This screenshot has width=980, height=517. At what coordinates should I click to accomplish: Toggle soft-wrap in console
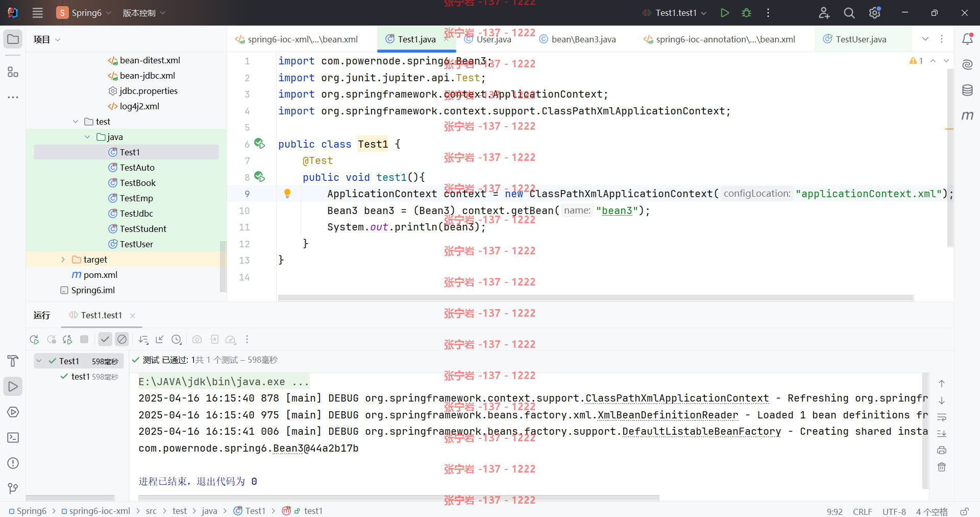tap(942, 417)
